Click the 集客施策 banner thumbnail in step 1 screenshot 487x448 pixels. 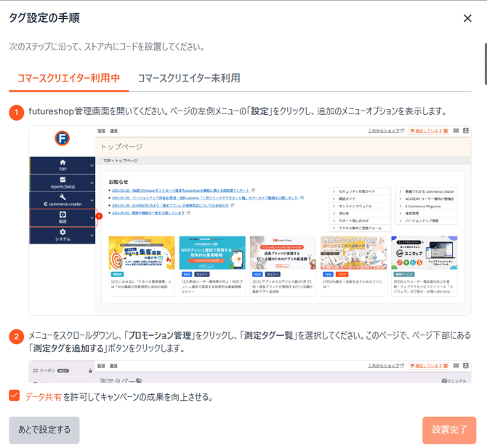[x=142, y=253]
